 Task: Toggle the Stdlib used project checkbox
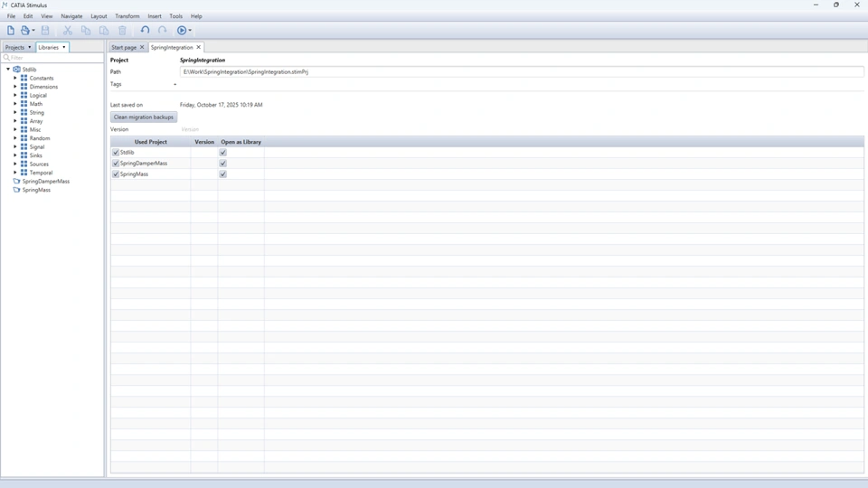(116, 152)
